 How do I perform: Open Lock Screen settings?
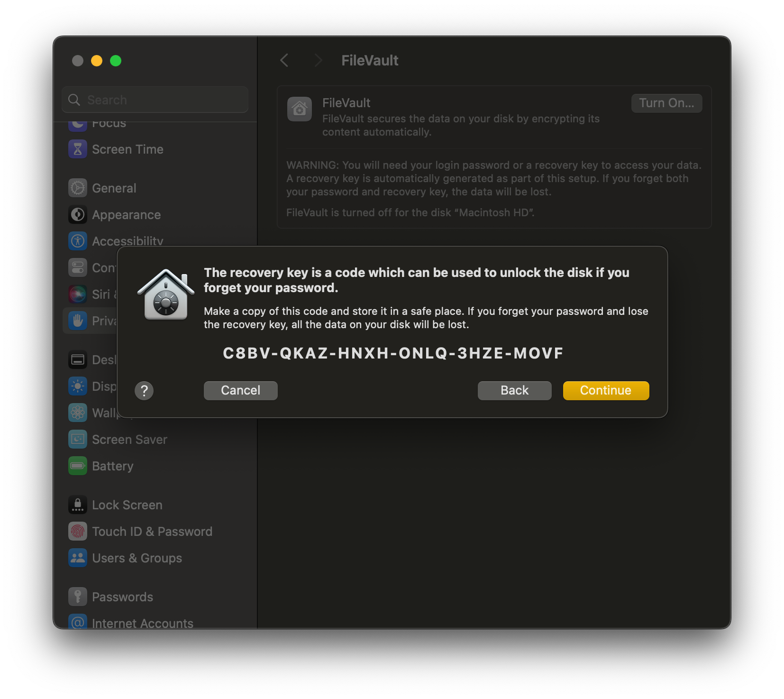coord(155,505)
